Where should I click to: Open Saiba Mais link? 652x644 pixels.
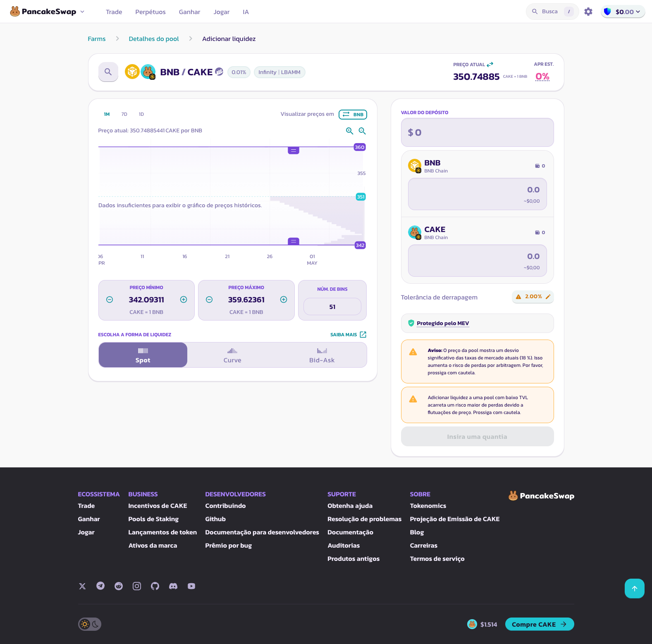(x=348, y=335)
